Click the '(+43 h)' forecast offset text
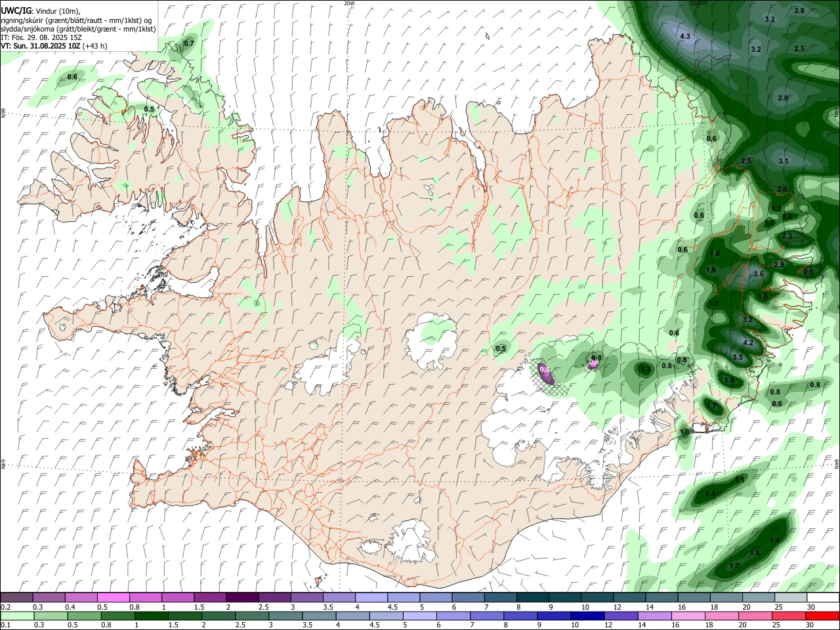 (x=94, y=46)
